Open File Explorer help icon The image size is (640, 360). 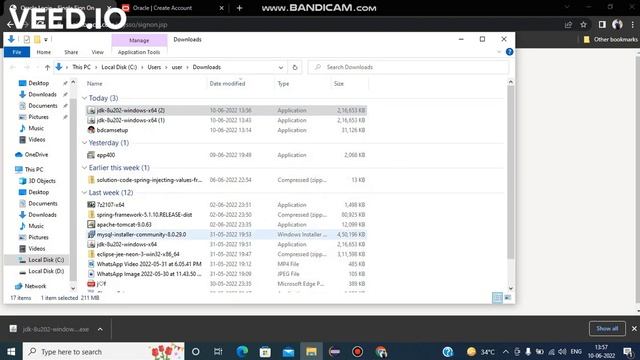(509, 52)
